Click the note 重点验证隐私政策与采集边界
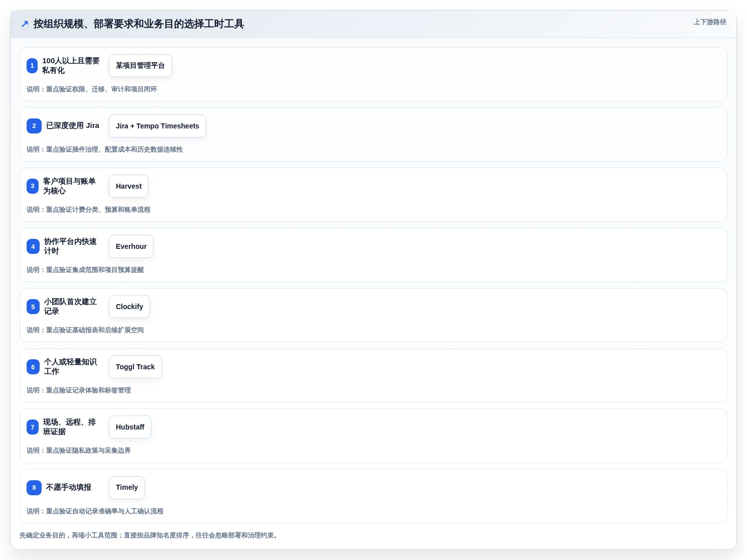This screenshot has height=560, width=747. click(x=88, y=451)
